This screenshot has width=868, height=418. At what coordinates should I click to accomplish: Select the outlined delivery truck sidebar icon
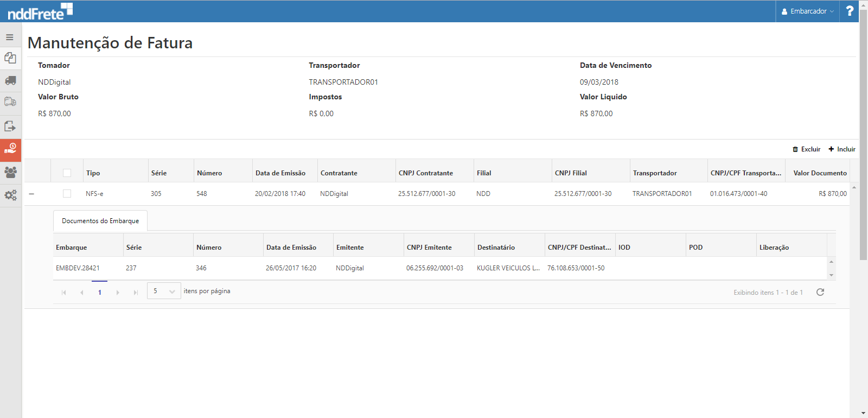10,102
